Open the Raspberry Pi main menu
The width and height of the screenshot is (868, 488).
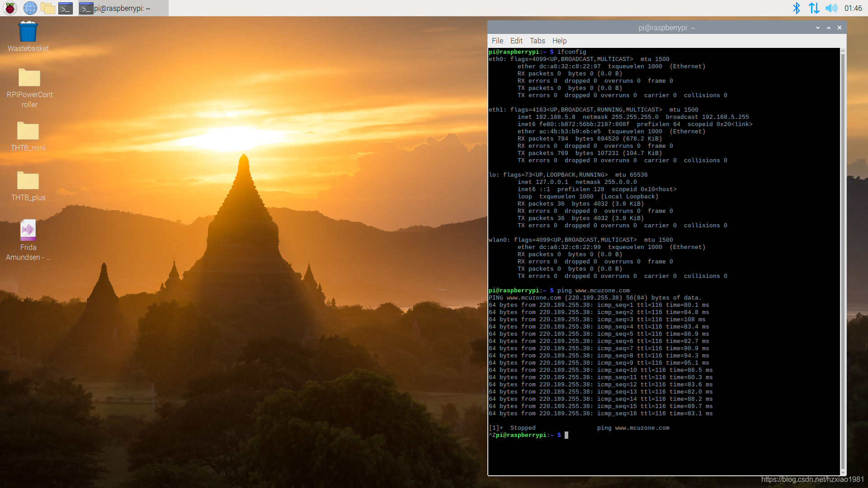click(x=10, y=8)
